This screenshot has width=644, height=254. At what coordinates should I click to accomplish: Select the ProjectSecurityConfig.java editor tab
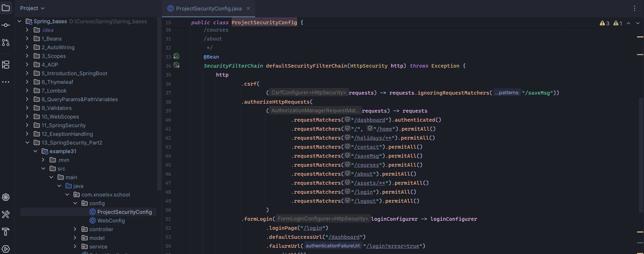pos(208,9)
